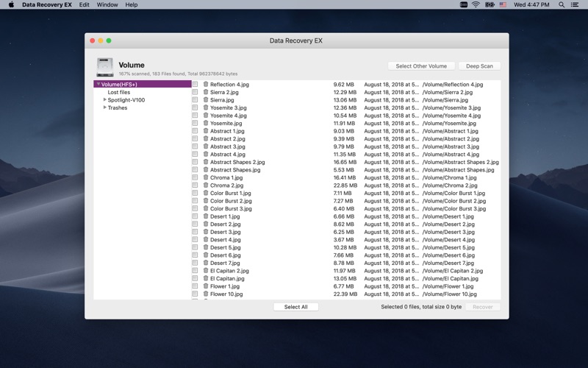This screenshot has height=368, width=588.
Task: Click the trash icon beside Sierra 2.jpg
Action: 206,92
